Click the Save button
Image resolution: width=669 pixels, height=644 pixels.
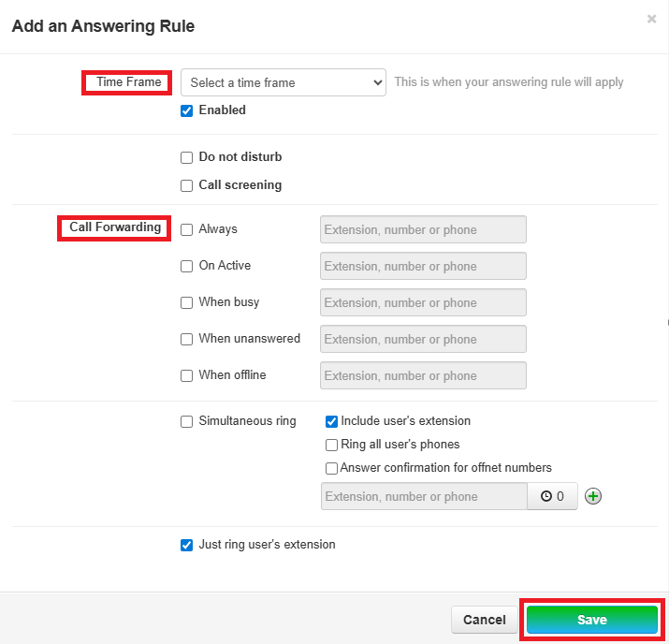(591, 620)
